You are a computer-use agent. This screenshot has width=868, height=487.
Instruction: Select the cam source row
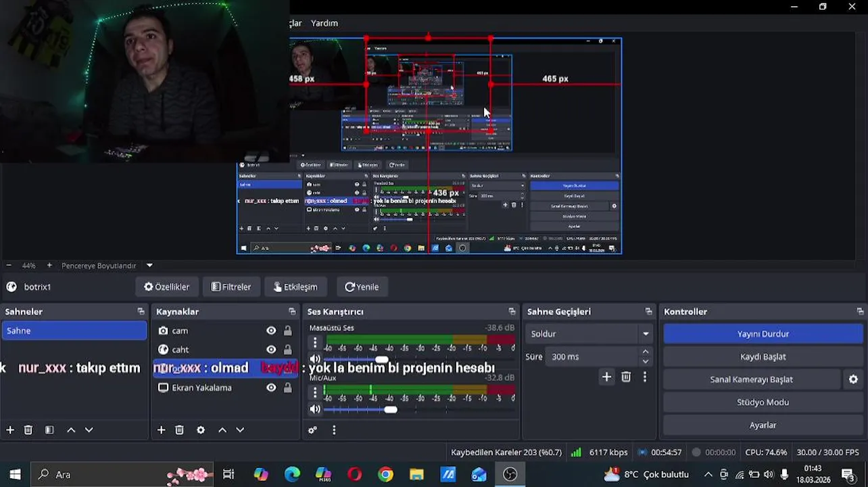coord(224,331)
